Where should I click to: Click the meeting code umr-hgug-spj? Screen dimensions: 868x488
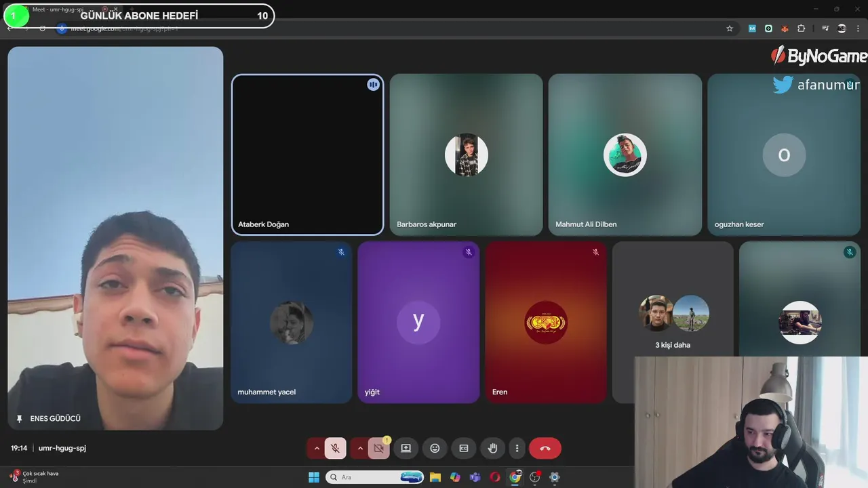62,448
